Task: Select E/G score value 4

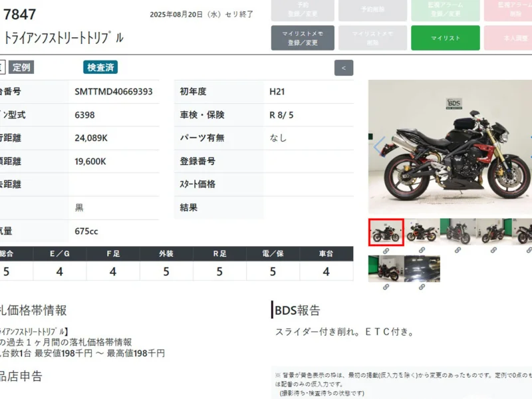Action: 60,271
